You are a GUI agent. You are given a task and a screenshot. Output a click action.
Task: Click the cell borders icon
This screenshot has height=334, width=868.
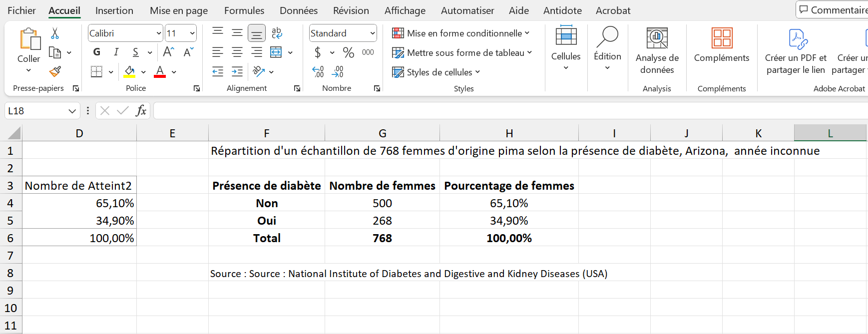coord(96,72)
